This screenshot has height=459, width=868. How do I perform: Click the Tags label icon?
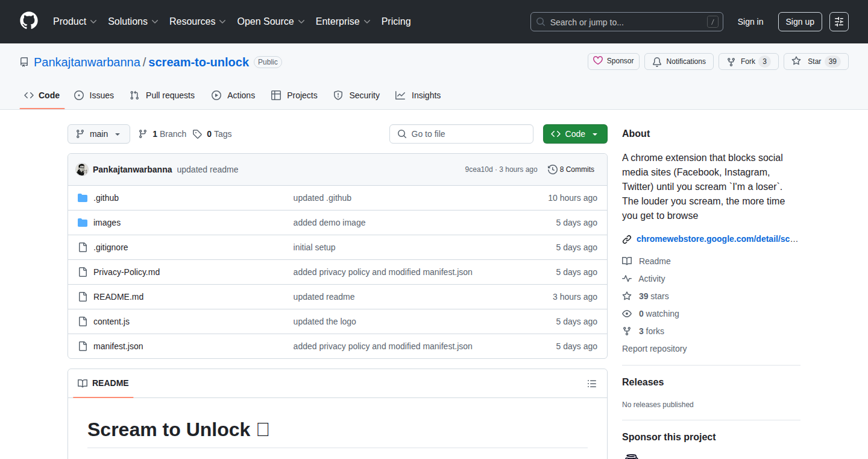coord(197,134)
